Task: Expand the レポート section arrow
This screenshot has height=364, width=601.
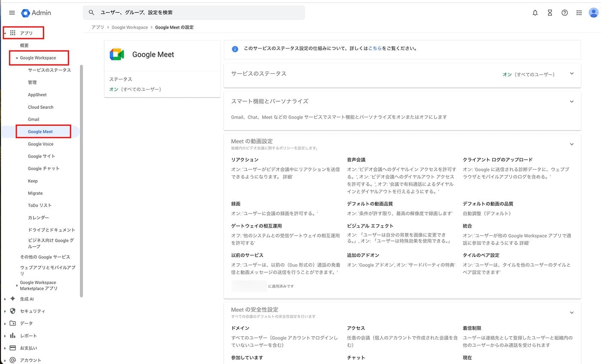Action: [x=5, y=336]
